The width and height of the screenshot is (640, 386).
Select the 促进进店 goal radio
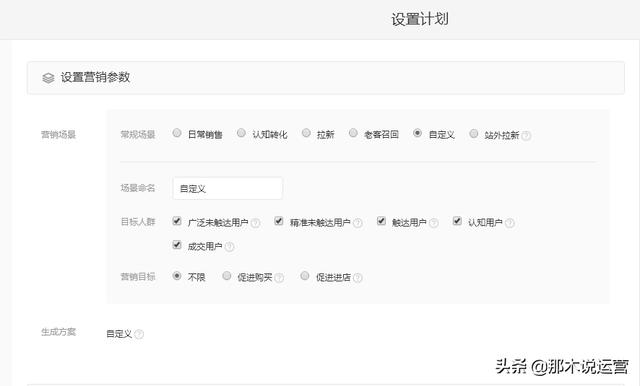(x=304, y=276)
